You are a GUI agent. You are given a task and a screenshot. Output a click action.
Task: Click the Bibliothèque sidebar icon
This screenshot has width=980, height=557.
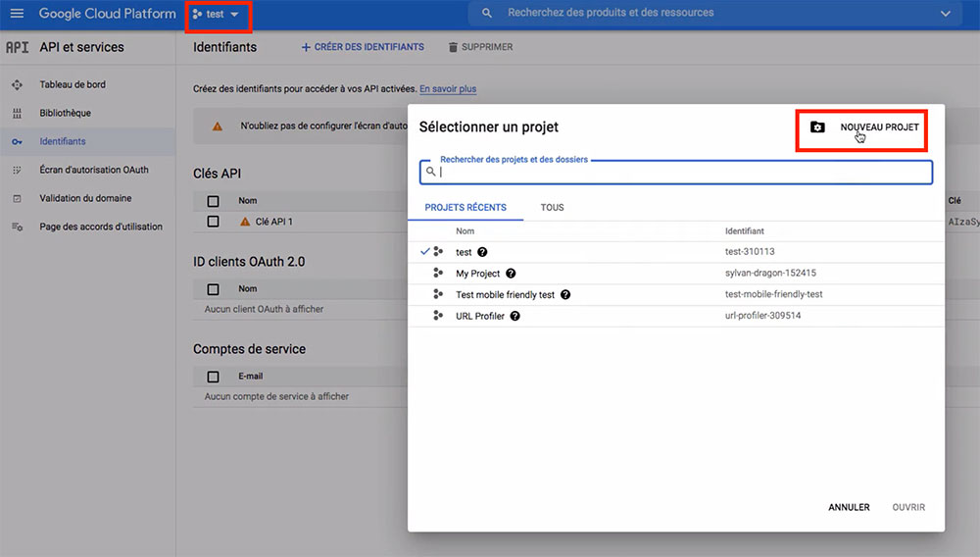pos(17,113)
